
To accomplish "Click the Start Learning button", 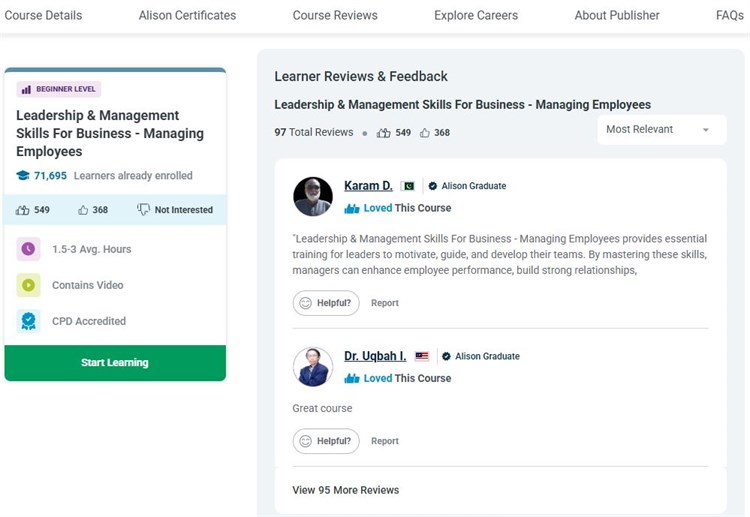I will [115, 363].
